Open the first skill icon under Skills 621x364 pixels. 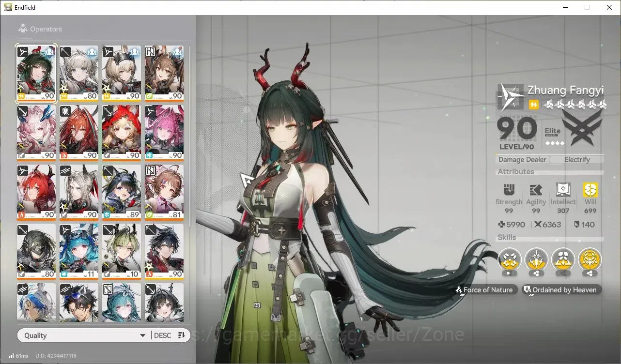coord(510,259)
